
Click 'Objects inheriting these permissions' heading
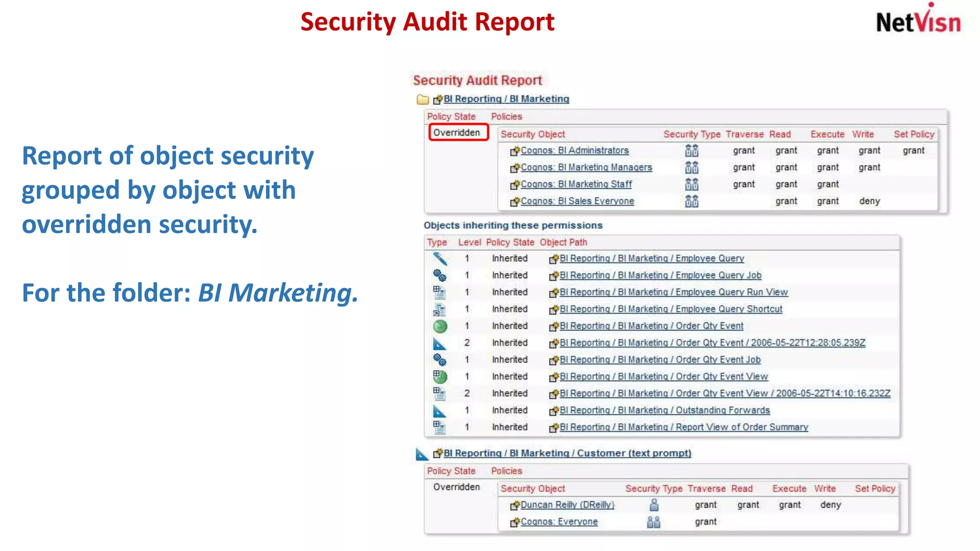[513, 225]
